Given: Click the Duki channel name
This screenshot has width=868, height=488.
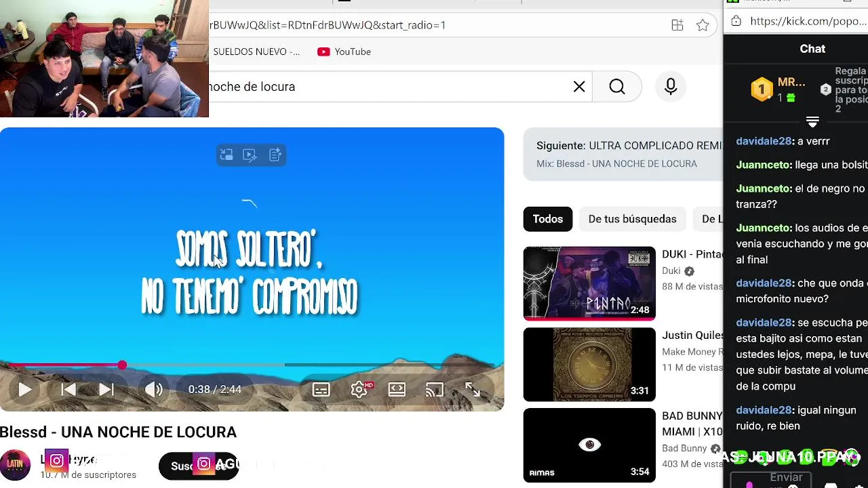Looking at the screenshot, I should [x=671, y=271].
